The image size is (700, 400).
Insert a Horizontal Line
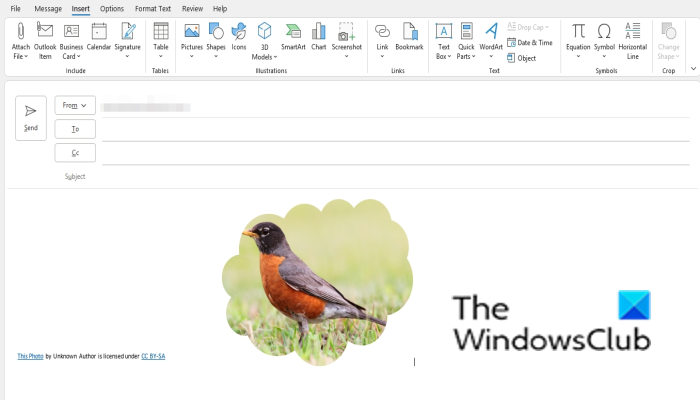pyautogui.click(x=633, y=41)
